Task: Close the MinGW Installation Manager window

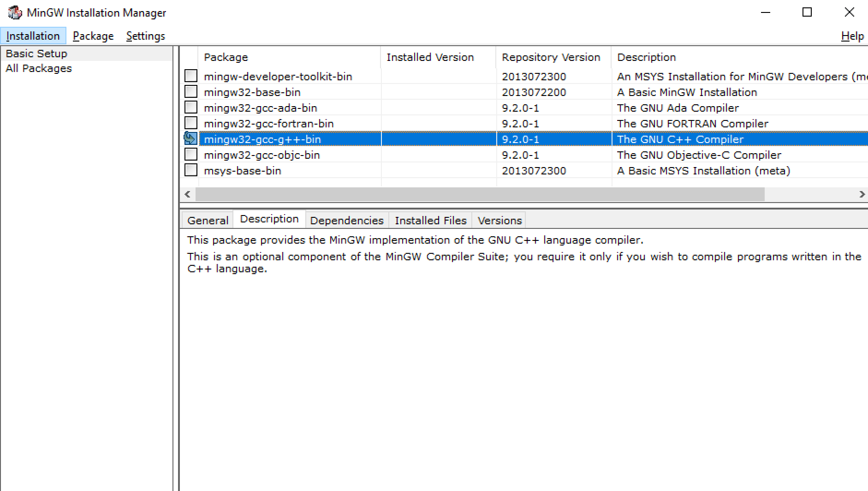Action: tap(849, 12)
